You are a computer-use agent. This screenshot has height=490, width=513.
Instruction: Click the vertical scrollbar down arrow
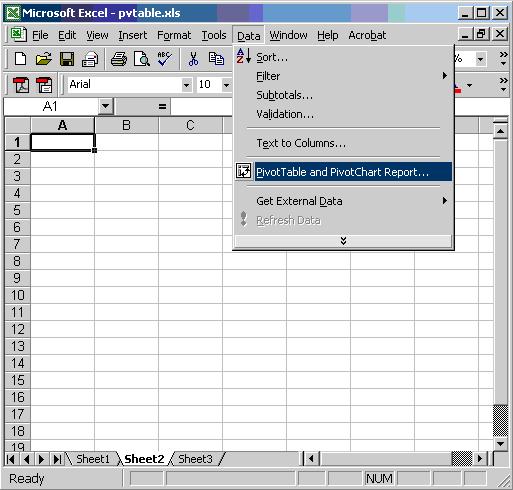pos(500,443)
